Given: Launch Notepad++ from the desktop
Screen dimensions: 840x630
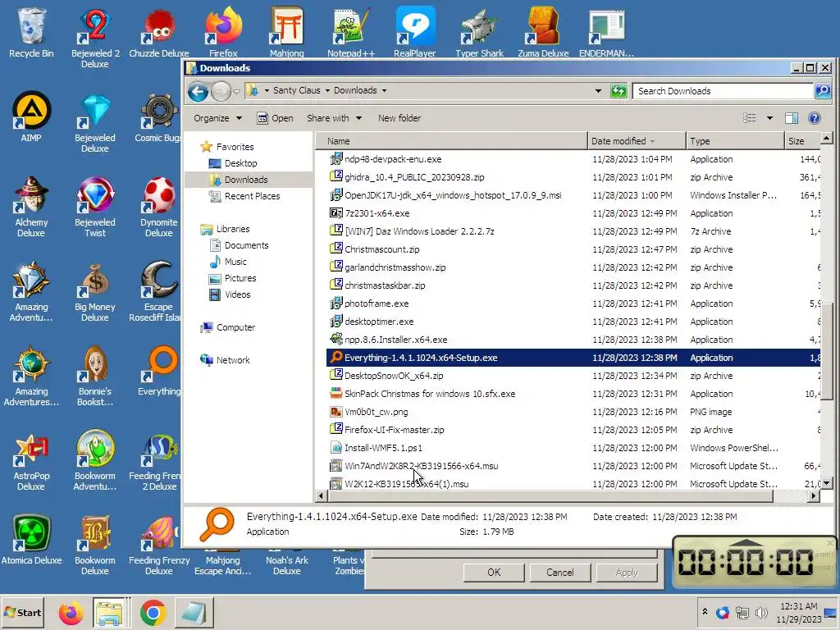Looking at the screenshot, I should 351,32.
